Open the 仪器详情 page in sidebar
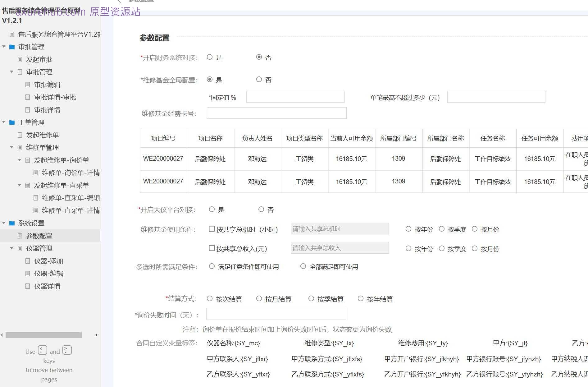588x387 pixels. [x=47, y=286]
